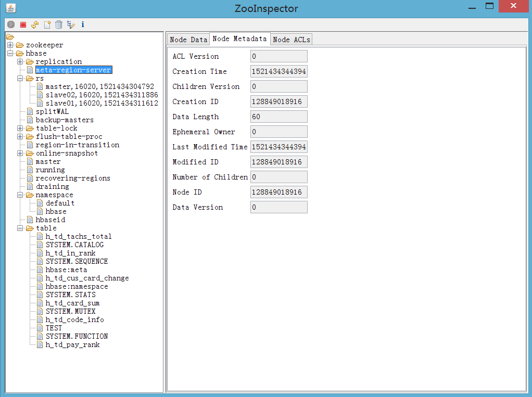Select the recovering-regions node
This screenshot has height=397, width=532.
click(x=73, y=178)
